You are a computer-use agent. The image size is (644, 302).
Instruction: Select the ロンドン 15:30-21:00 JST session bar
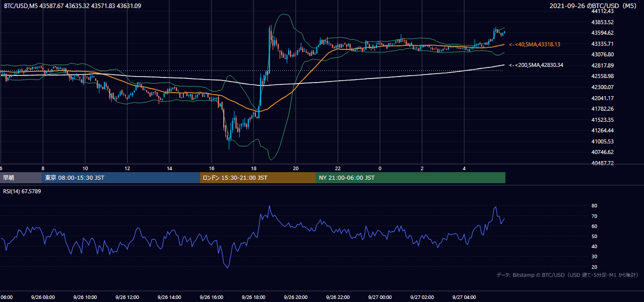pos(258,178)
